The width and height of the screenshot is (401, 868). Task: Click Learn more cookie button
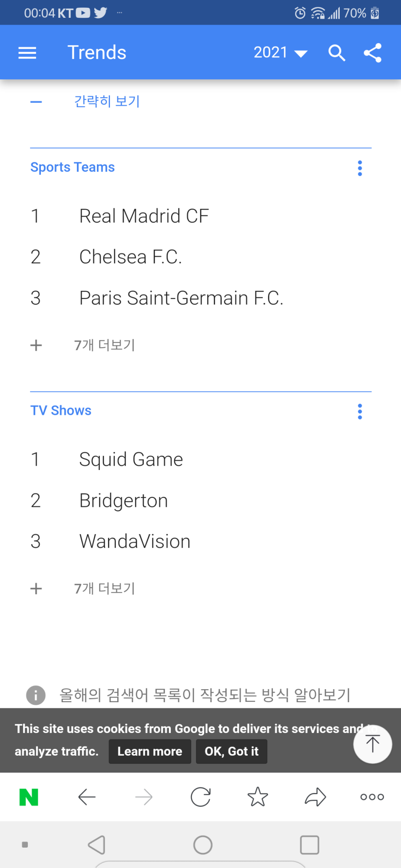click(x=150, y=751)
